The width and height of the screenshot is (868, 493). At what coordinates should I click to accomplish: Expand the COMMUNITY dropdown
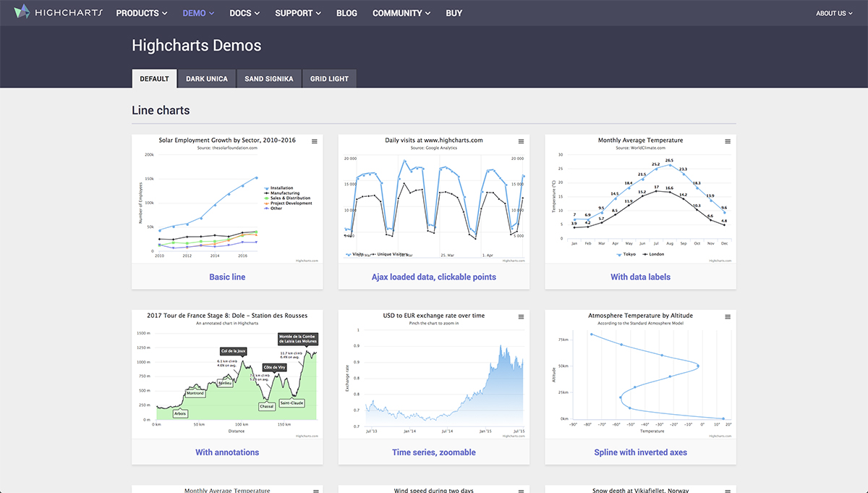[401, 13]
